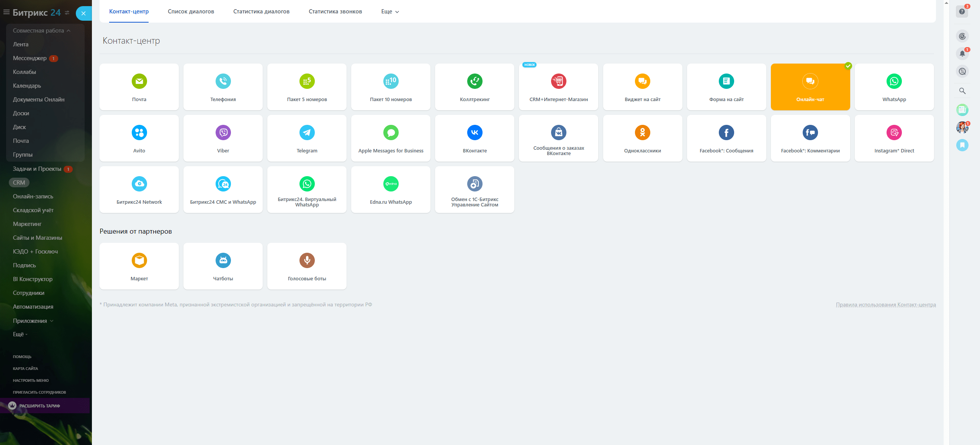Open Apple Messages for Business tile
The image size is (980, 445).
tap(391, 138)
